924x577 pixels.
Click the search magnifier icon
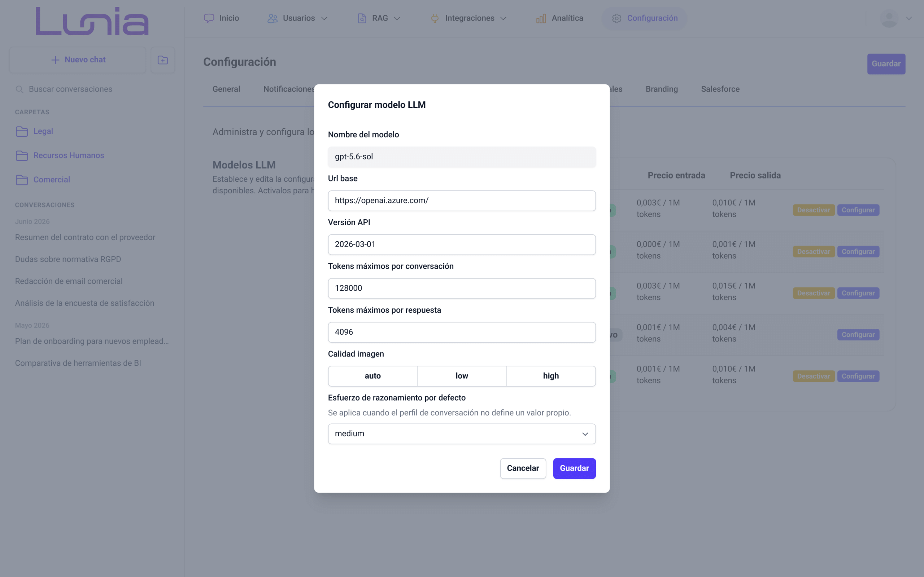[19, 89]
